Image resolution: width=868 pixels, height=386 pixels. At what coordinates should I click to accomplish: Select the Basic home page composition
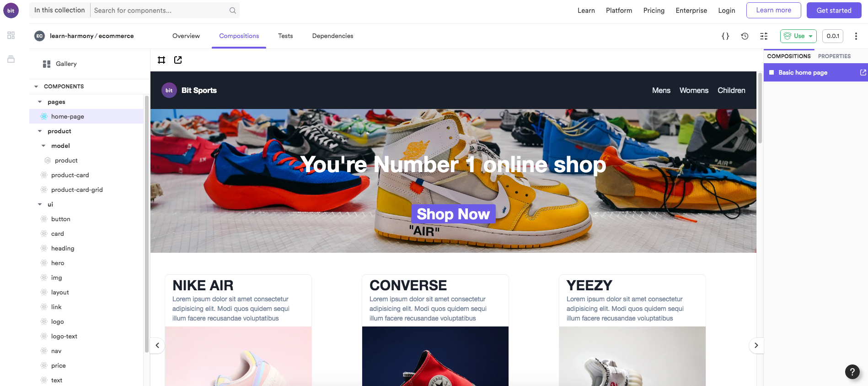click(803, 72)
